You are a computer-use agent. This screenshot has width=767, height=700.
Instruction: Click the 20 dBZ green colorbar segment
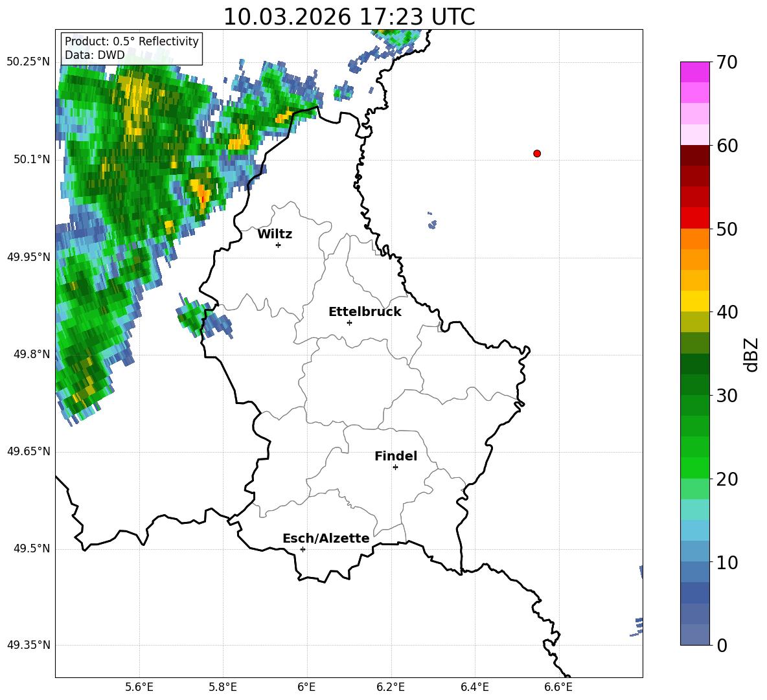[x=694, y=468]
